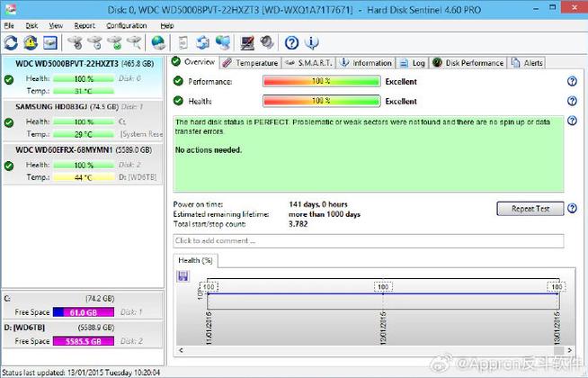Switch to the Alerts tab
Screen dimensions: 588x378
(527, 63)
